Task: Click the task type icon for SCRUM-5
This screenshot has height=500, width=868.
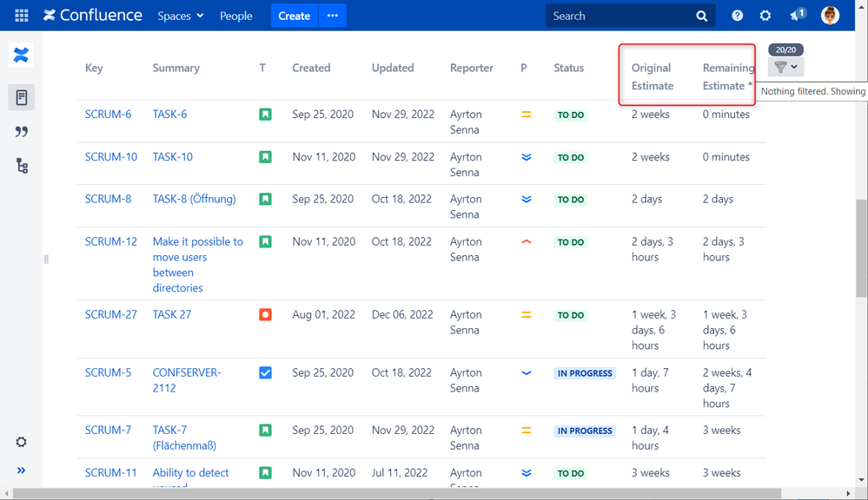Action: tap(265, 372)
